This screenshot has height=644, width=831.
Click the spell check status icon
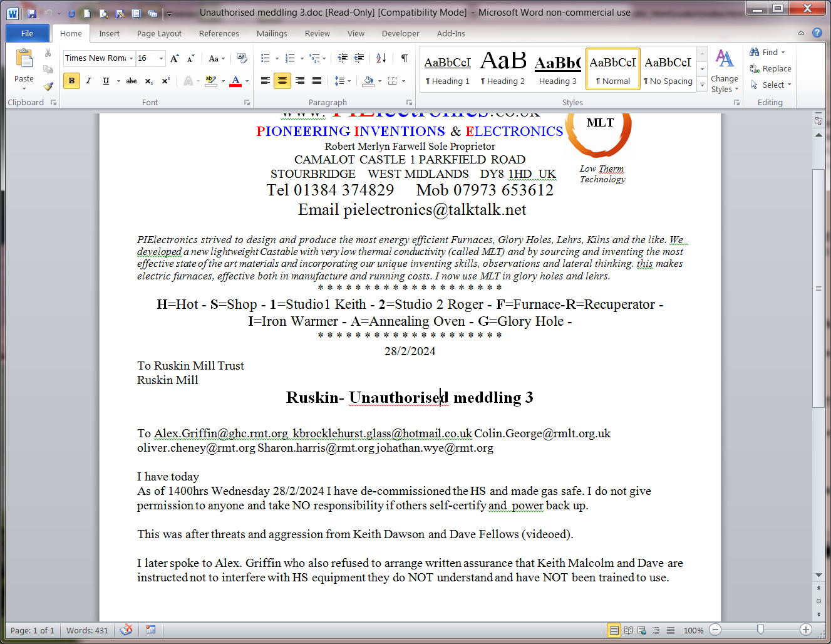(126, 630)
